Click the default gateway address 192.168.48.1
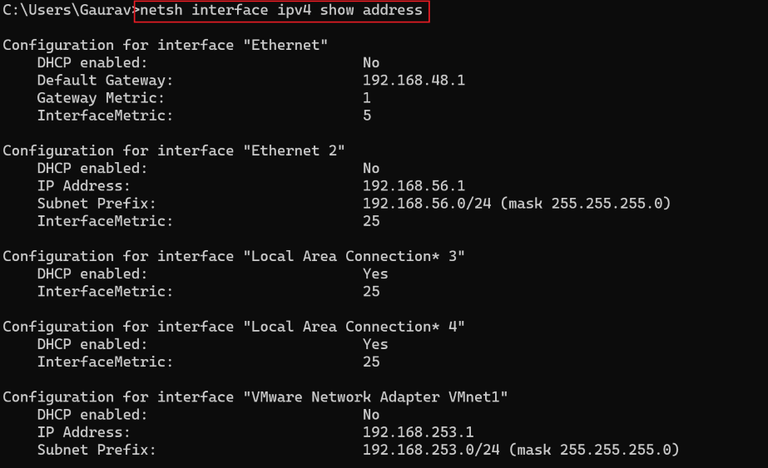Image resolution: width=768 pixels, height=468 pixels. coord(415,80)
